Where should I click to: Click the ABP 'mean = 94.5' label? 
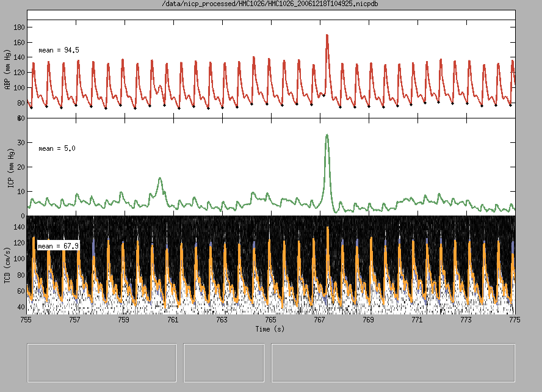pos(59,50)
